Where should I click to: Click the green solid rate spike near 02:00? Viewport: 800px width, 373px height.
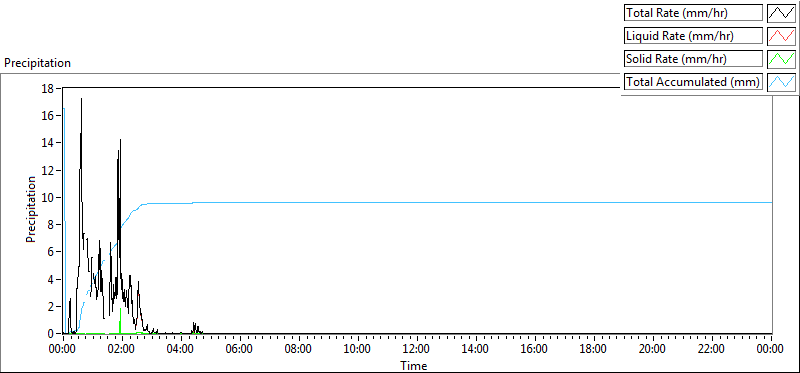120,319
